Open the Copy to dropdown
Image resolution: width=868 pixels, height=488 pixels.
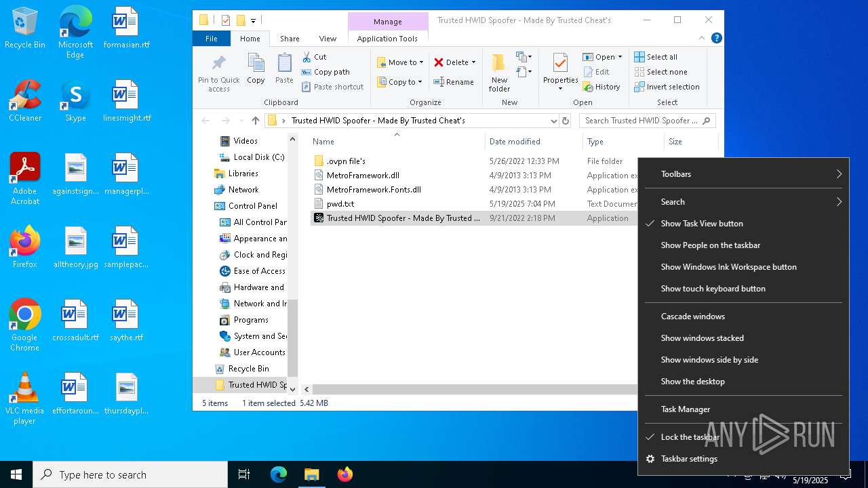point(399,82)
